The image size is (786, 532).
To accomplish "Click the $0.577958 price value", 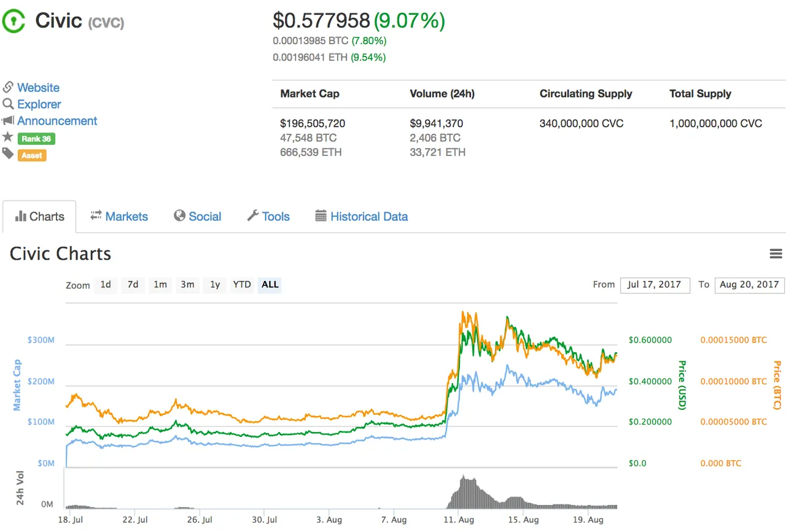I will (322, 21).
